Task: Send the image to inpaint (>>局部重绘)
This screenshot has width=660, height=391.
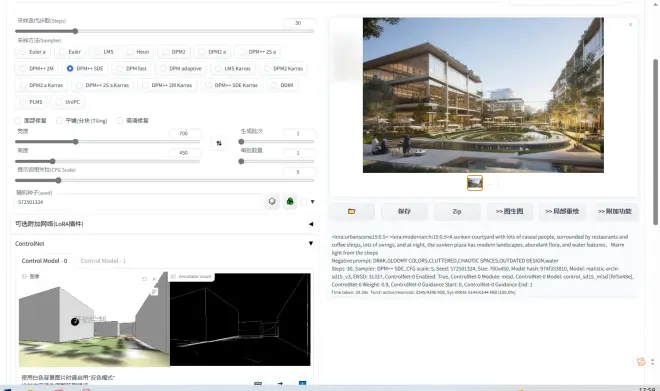Action: tap(562, 211)
